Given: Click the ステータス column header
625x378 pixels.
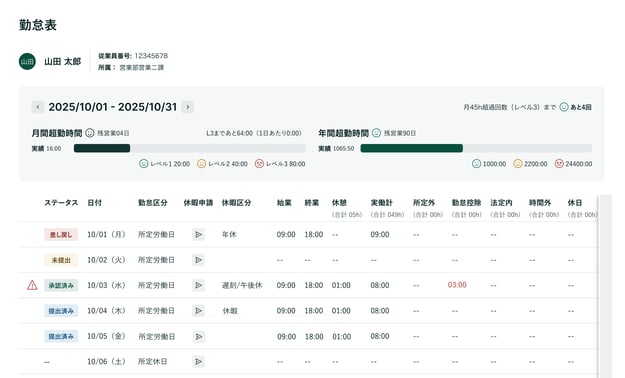Looking at the screenshot, I should [61, 203].
